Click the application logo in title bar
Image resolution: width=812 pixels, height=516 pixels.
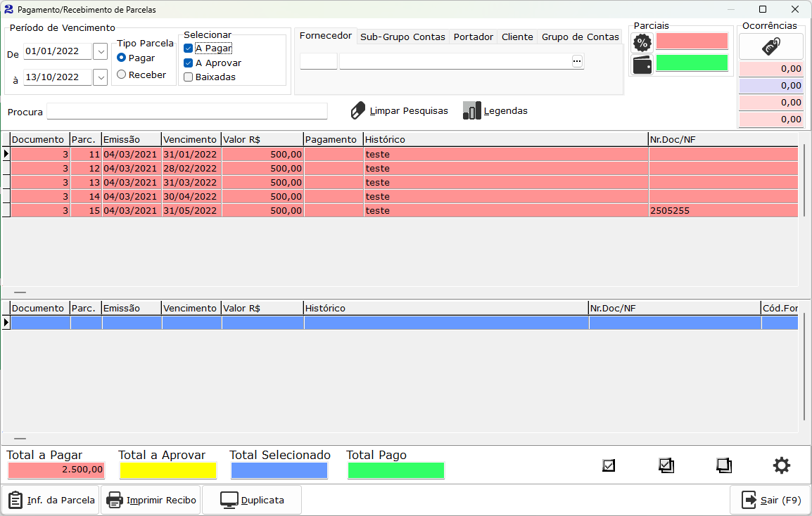point(8,9)
